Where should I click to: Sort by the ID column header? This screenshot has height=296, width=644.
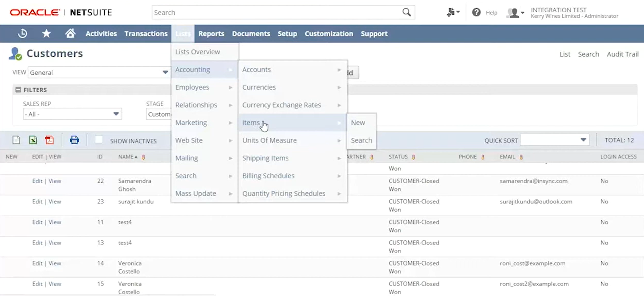[100, 157]
